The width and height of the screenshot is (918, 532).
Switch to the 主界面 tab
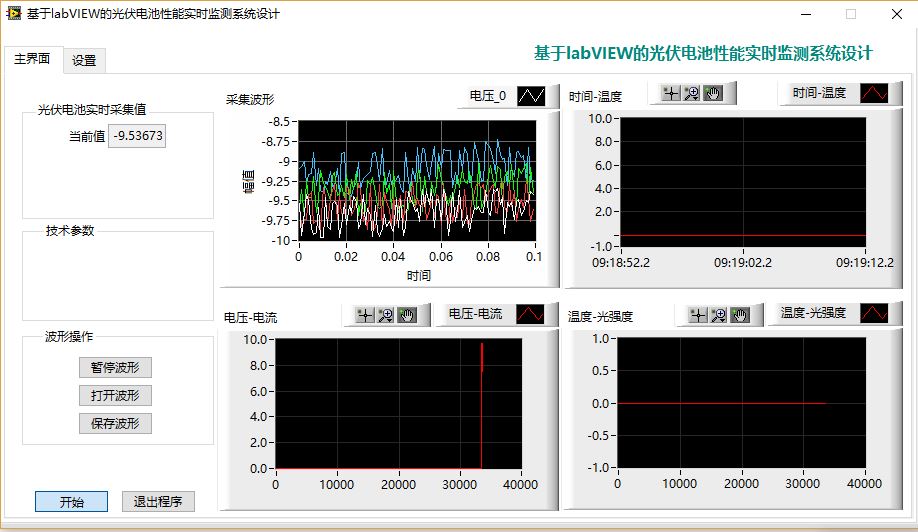tap(32, 59)
